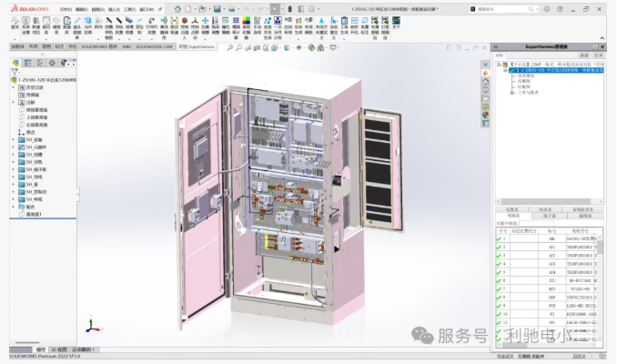
Task: Toggle the green check on table row 2
Action: pos(499,248)
